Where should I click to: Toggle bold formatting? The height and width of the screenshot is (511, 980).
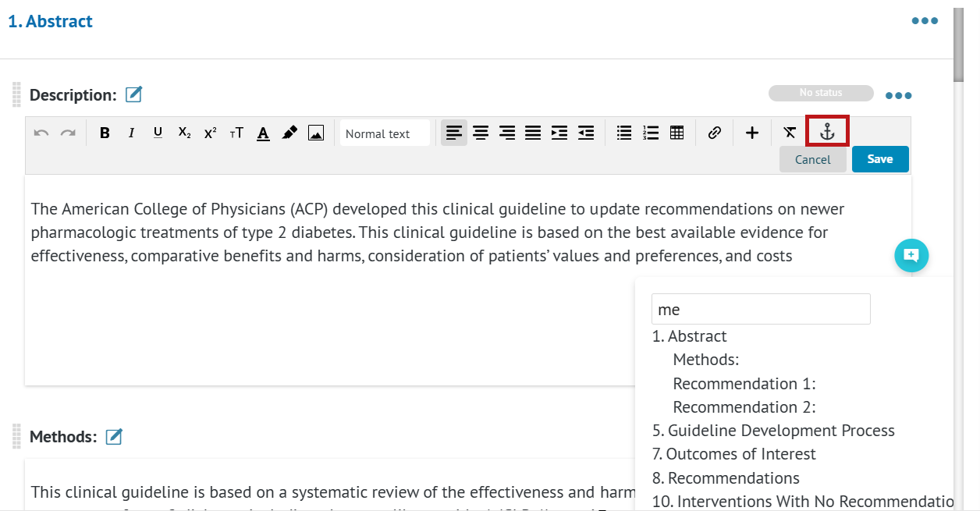click(105, 133)
